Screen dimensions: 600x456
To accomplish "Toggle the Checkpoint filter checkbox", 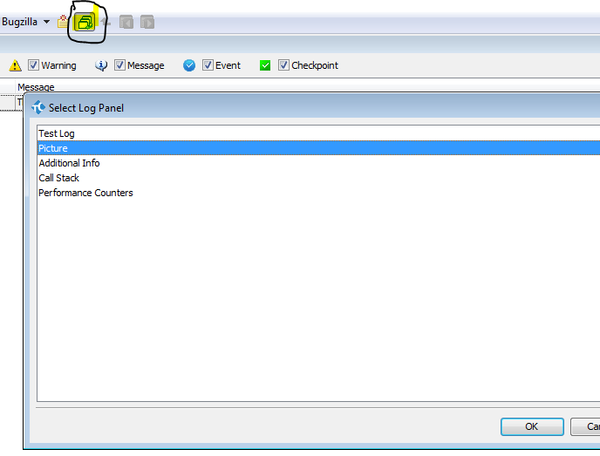I will click(x=284, y=65).
